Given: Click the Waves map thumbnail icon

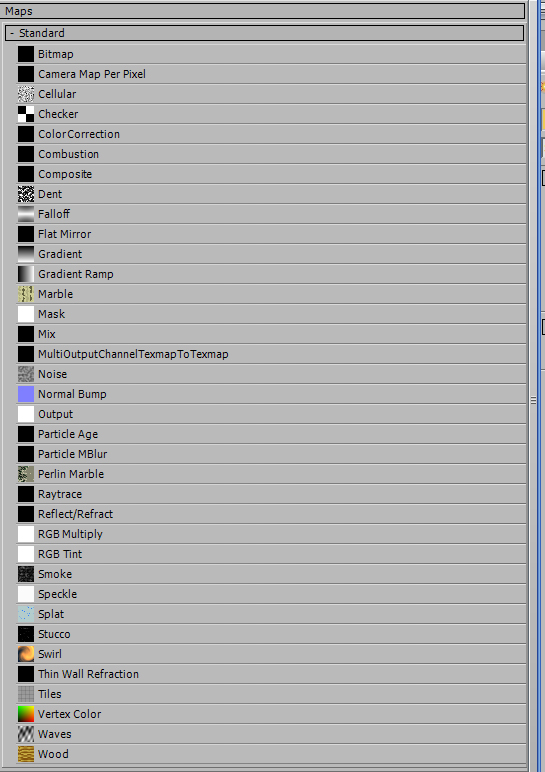Looking at the screenshot, I should (26, 734).
